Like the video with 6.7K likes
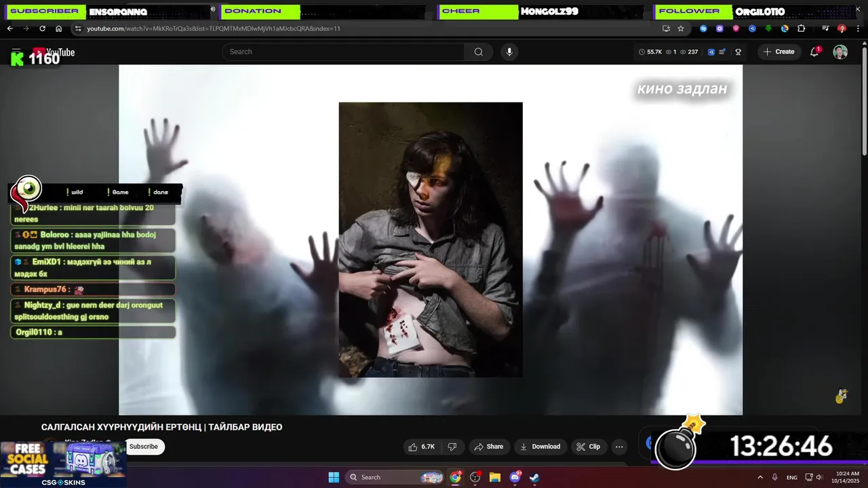The image size is (868, 488). click(x=422, y=447)
